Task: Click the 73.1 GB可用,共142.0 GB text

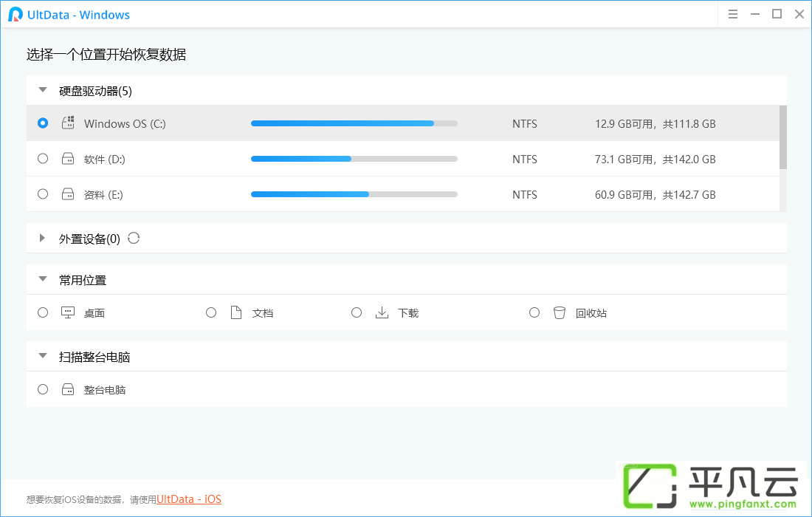Action: (655, 160)
